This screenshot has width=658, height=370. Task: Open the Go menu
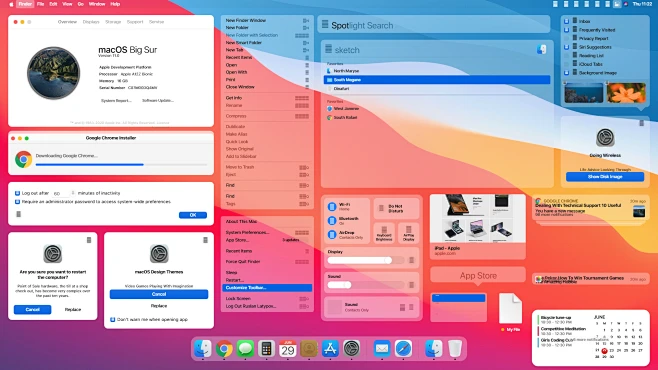[81, 4]
